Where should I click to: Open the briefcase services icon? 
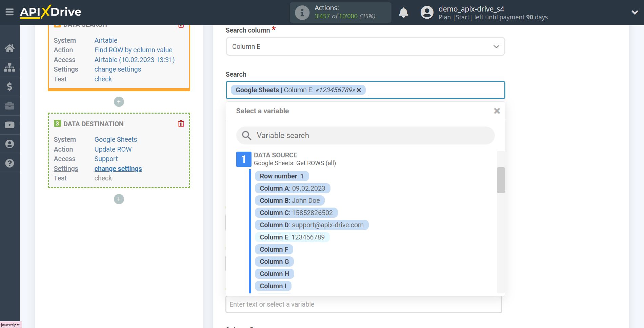click(9, 105)
